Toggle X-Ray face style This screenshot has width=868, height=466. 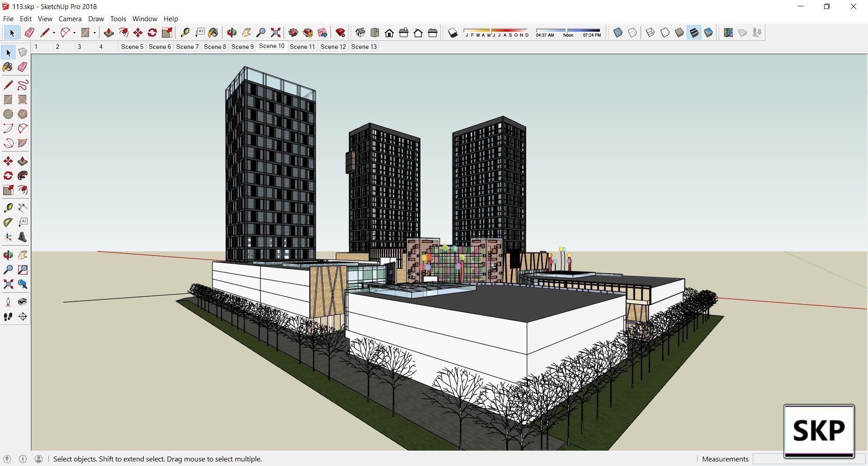coord(618,33)
